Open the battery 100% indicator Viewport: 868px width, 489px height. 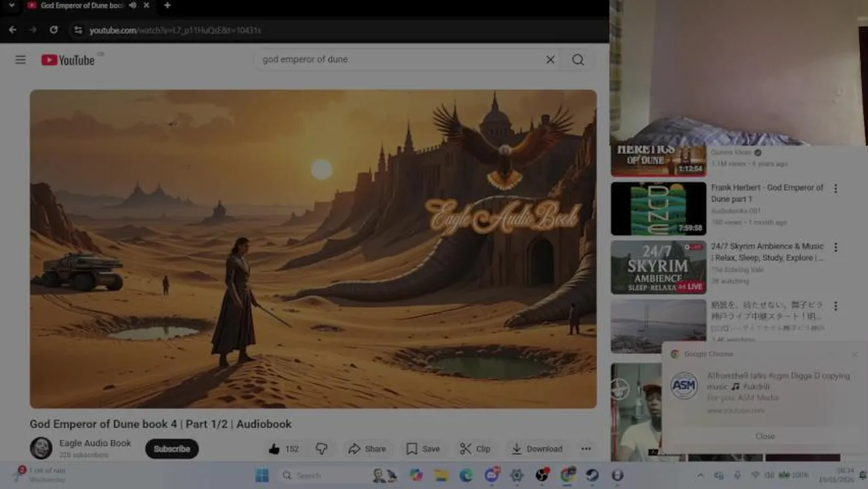[x=793, y=475]
